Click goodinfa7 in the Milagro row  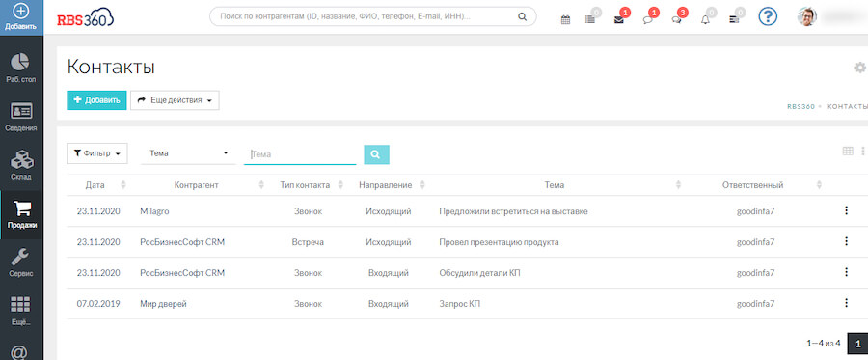click(x=755, y=211)
